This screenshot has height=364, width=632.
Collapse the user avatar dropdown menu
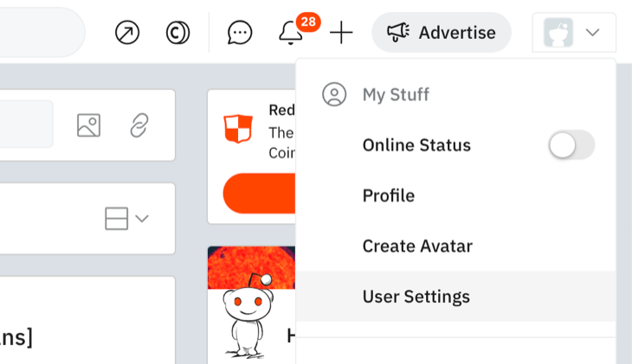(x=574, y=33)
